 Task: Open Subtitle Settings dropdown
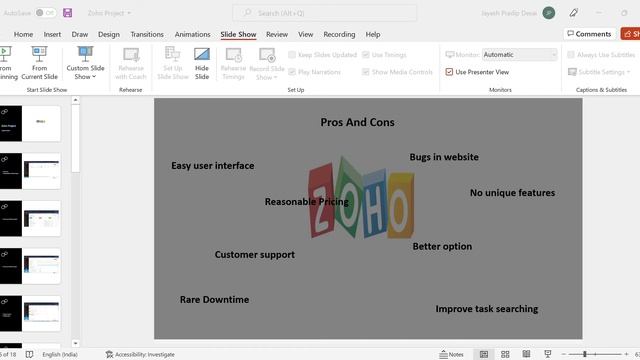pos(599,72)
